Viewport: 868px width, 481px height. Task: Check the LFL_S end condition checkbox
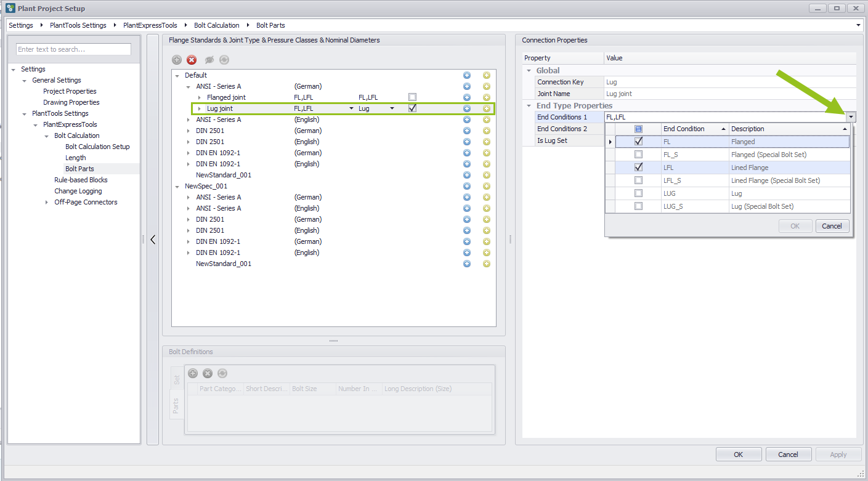(x=638, y=180)
